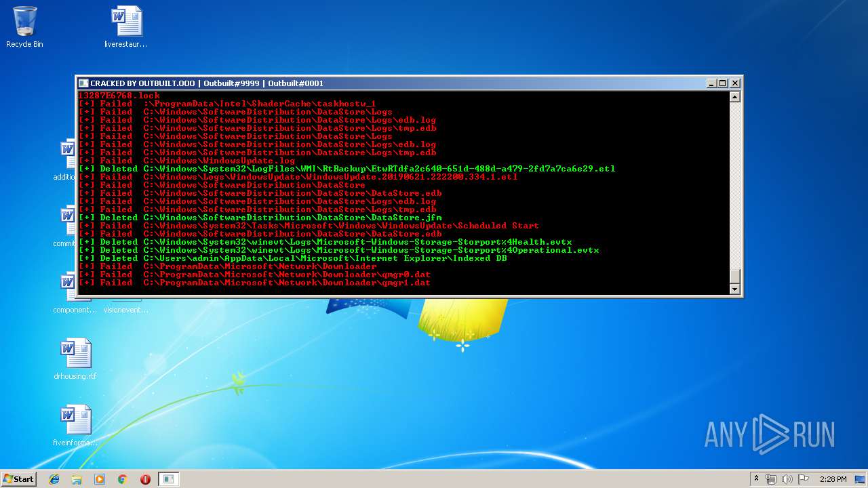Open the Action Center flag icon
The image size is (868, 488).
(804, 479)
